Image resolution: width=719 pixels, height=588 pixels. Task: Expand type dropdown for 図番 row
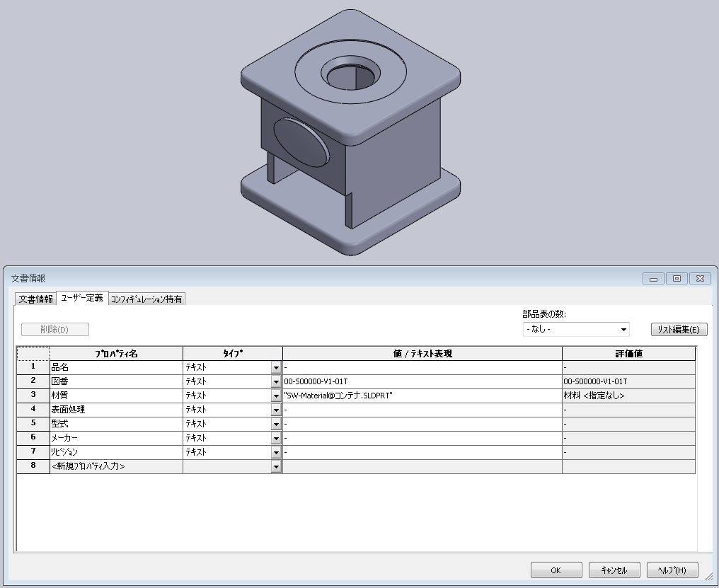pos(276,382)
